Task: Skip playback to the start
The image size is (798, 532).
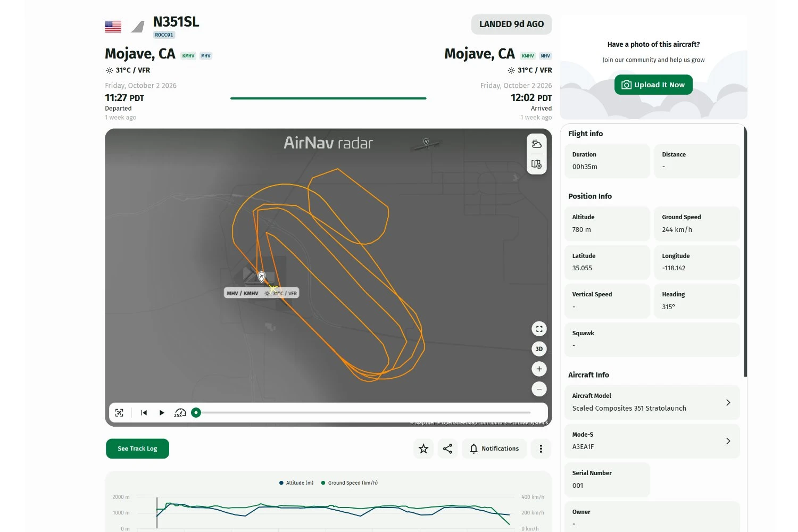Action: pyautogui.click(x=144, y=413)
